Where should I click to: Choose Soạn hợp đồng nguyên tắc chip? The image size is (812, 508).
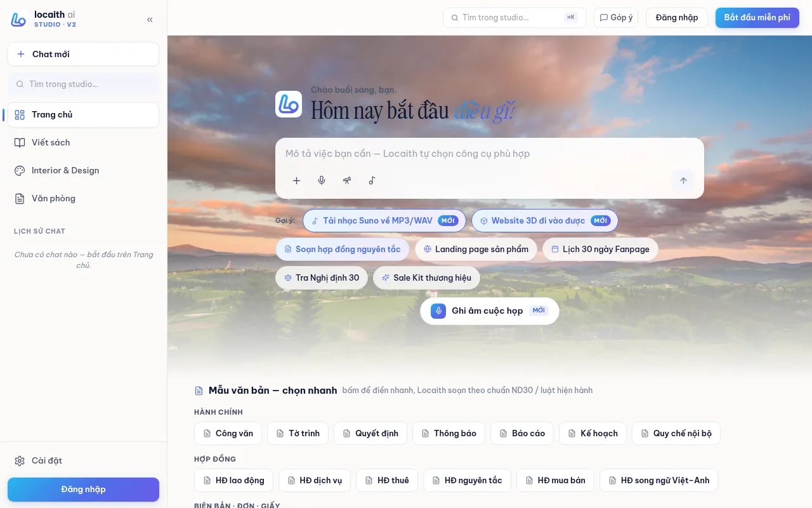click(x=343, y=249)
